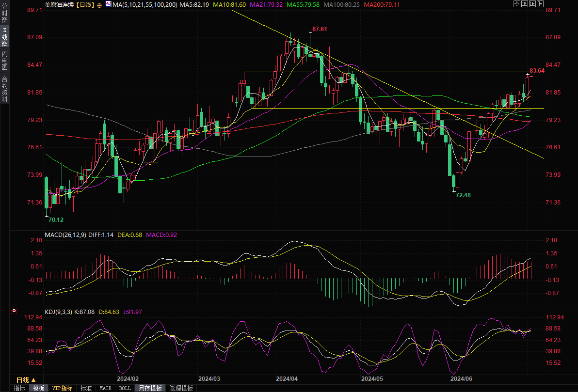Apply the 标准 template

pyautogui.click(x=86, y=388)
